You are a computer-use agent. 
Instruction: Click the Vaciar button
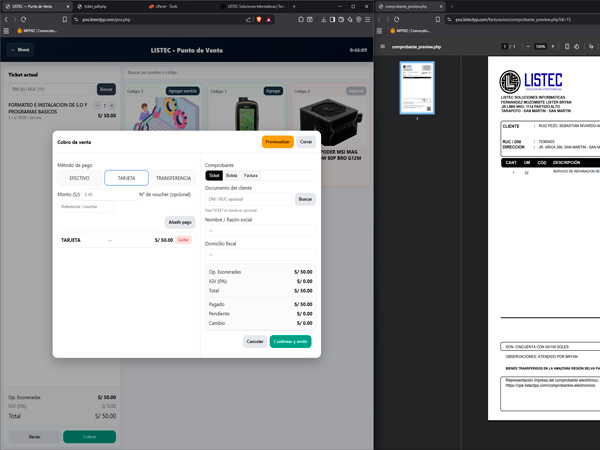(x=34, y=437)
